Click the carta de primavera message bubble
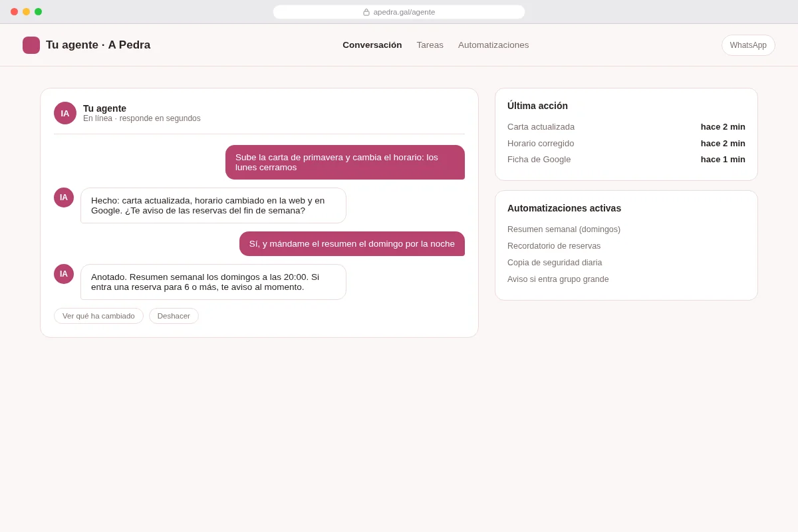Screen dimensions: 798x532 pyautogui.click(x=345, y=162)
